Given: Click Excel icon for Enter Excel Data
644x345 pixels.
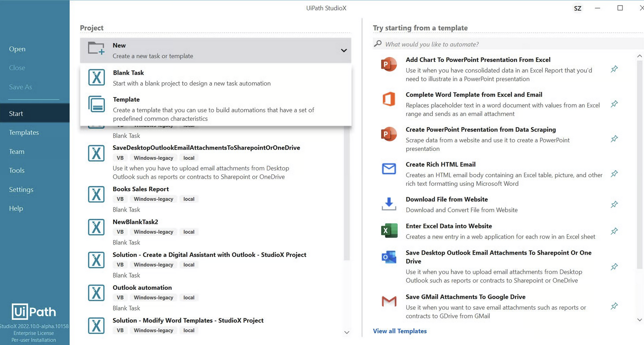Looking at the screenshot, I should [x=389, y=230].
